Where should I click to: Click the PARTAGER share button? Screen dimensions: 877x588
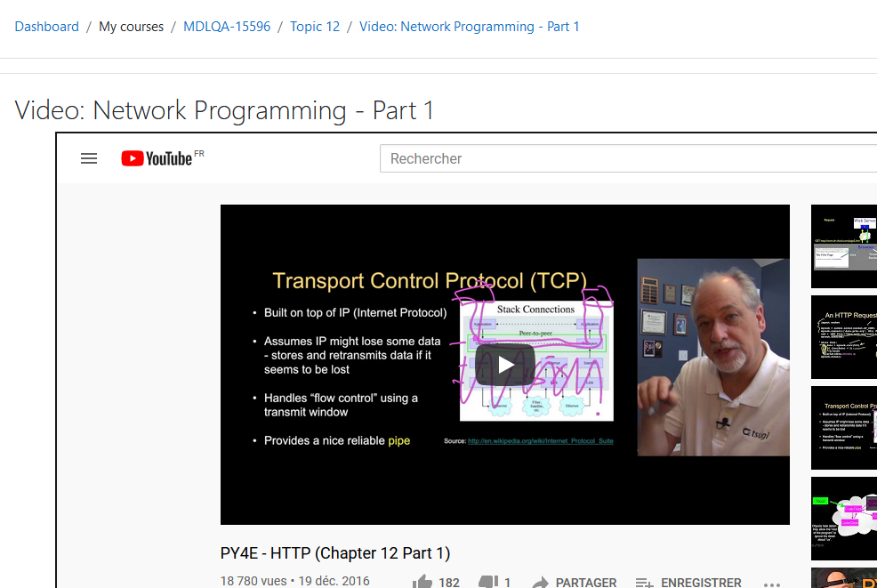click(575, 583)
